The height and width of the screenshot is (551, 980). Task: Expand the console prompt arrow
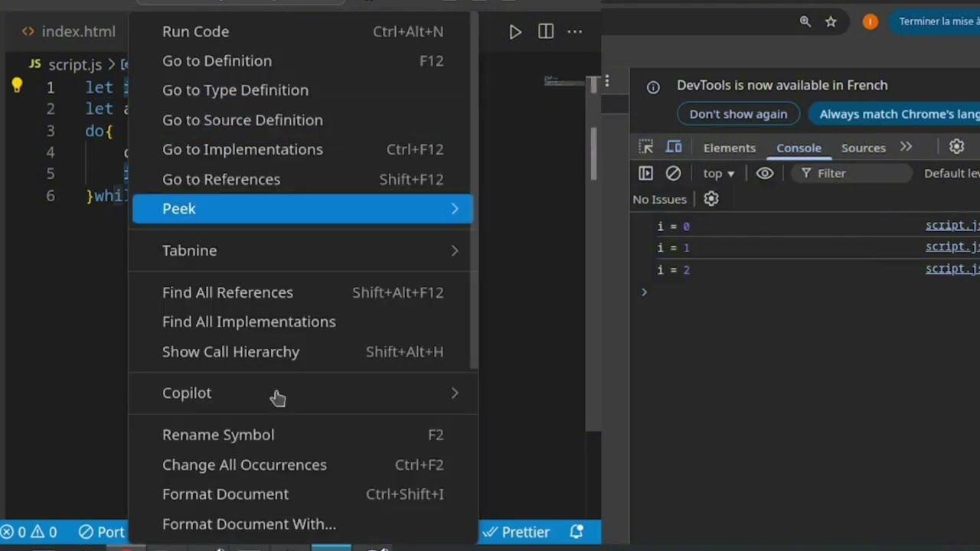644,292
